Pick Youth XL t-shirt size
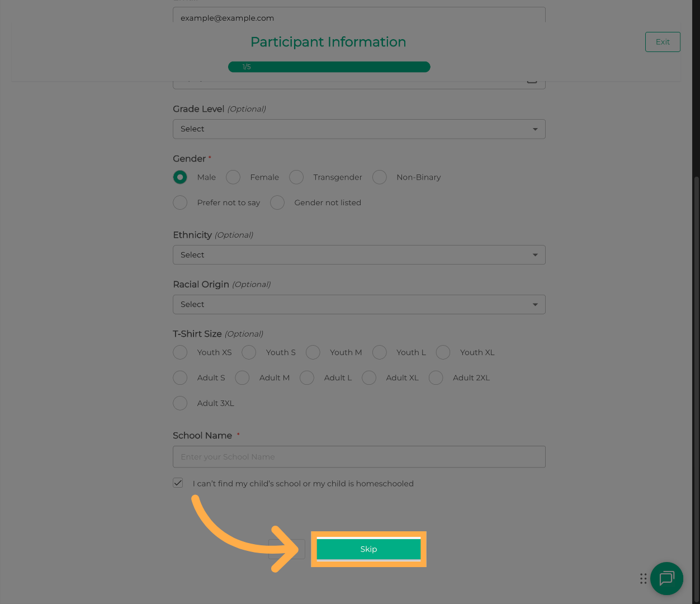Viewport: 700px width, 604px height. pos(443,352)
